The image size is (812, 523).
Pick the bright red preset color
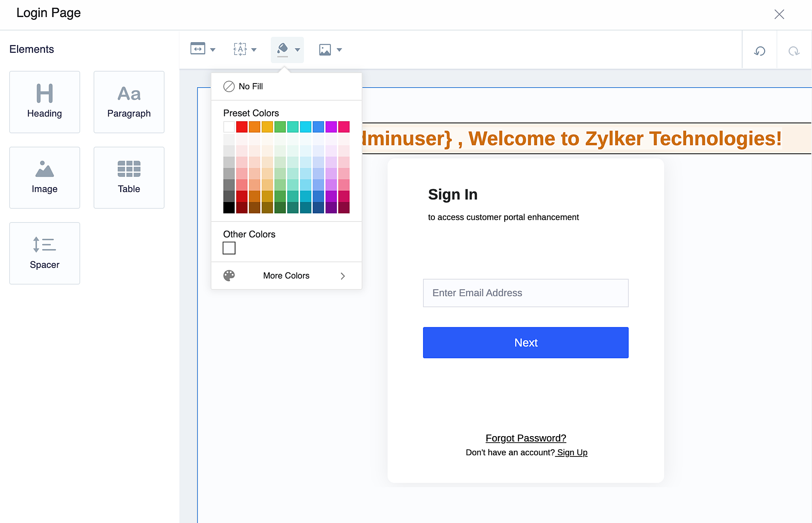pos(242,127)
